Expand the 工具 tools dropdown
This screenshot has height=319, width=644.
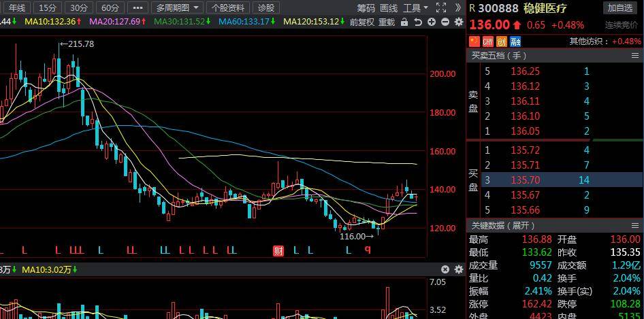415,7
